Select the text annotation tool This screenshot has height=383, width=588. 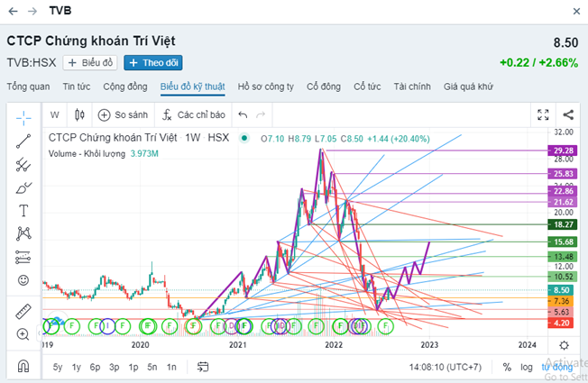(23, 211)
